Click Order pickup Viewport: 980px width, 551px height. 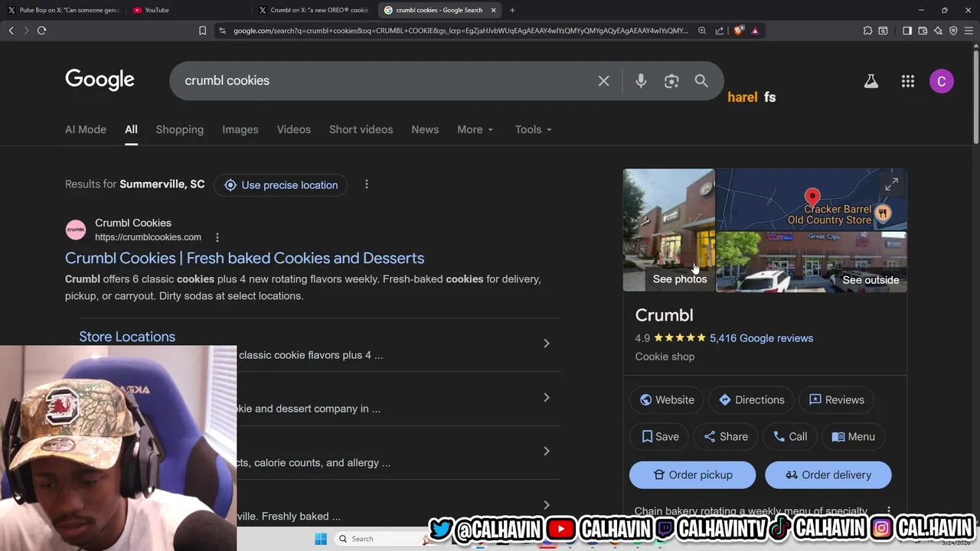click(692, 475)
